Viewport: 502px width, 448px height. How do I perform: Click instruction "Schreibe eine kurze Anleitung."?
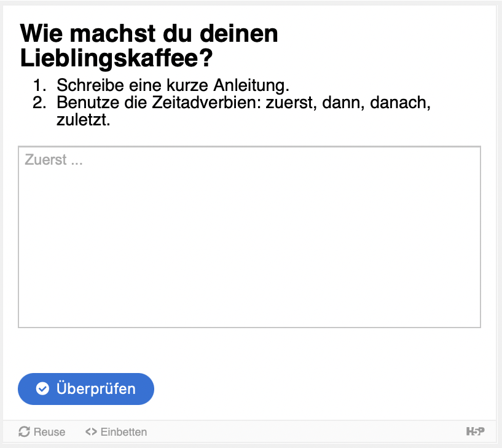point(173,85)
